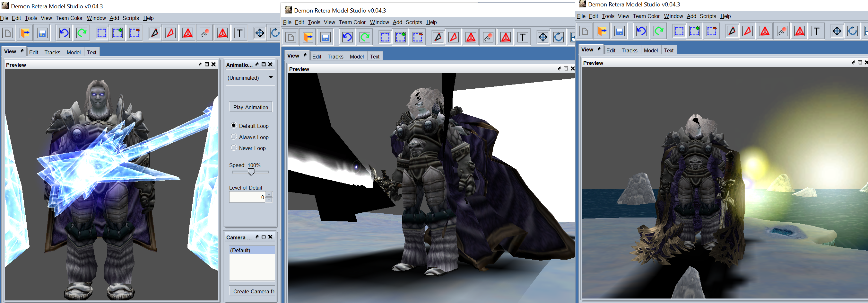
Task: Select (Default) camera in list
Action: pos(252,250)
